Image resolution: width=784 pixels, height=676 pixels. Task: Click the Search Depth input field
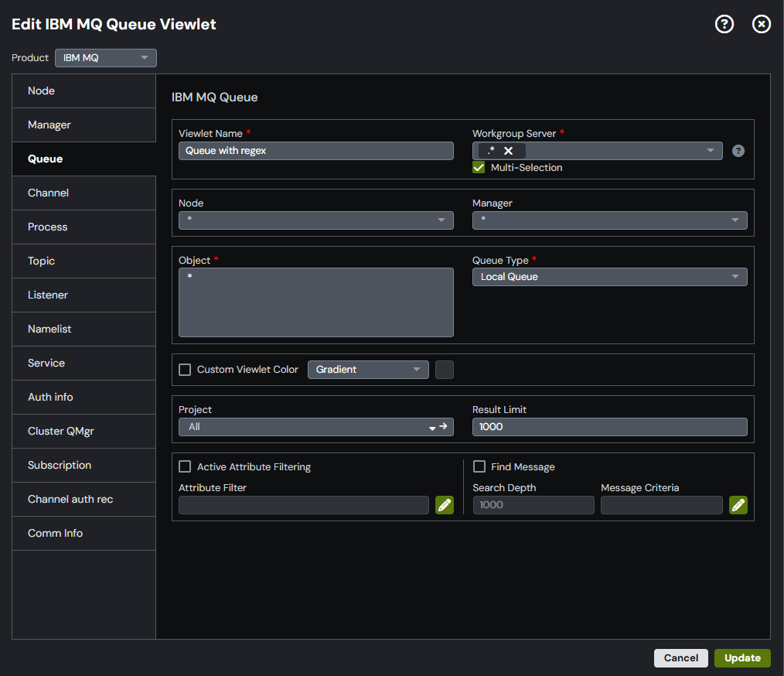[533, 505]
